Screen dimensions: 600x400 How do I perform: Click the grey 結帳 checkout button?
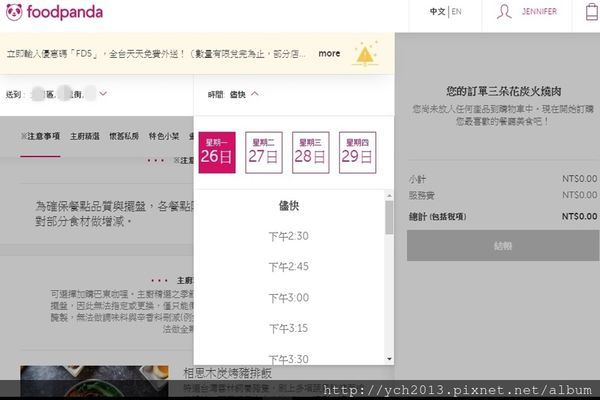tap(503, 246)
